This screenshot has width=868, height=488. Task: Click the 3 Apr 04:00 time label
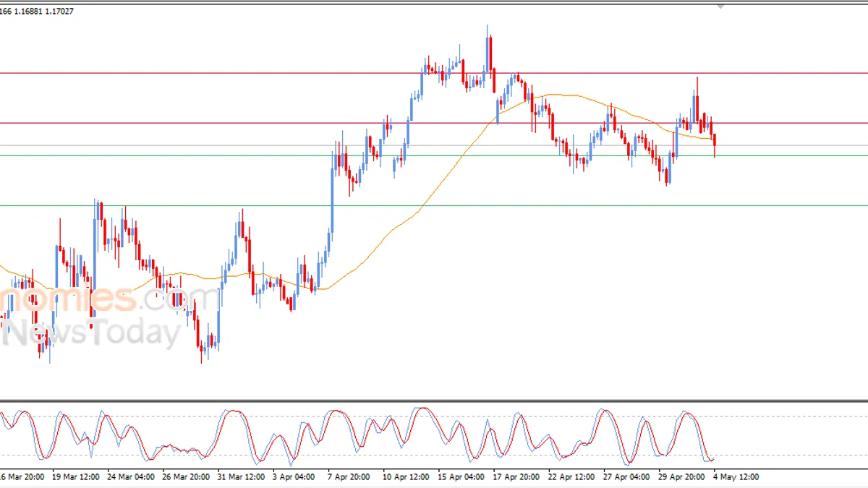pyautogui.click(x=295, y=477)
